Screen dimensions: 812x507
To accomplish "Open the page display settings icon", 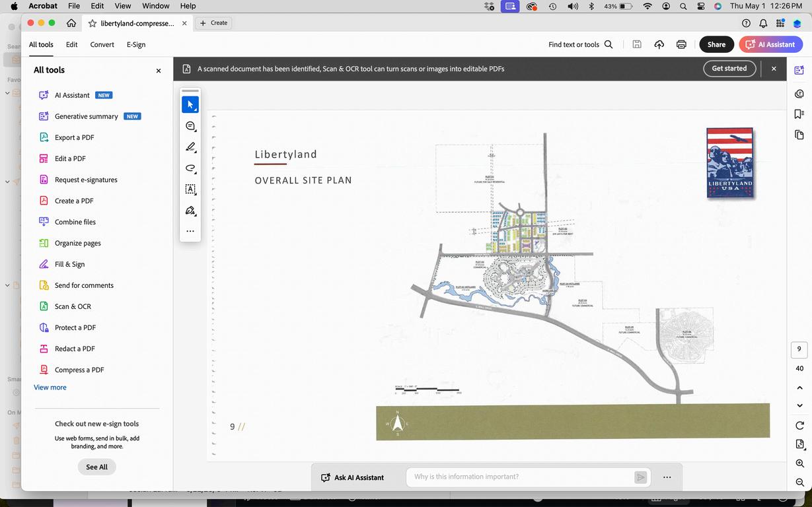I will [799, 444].
